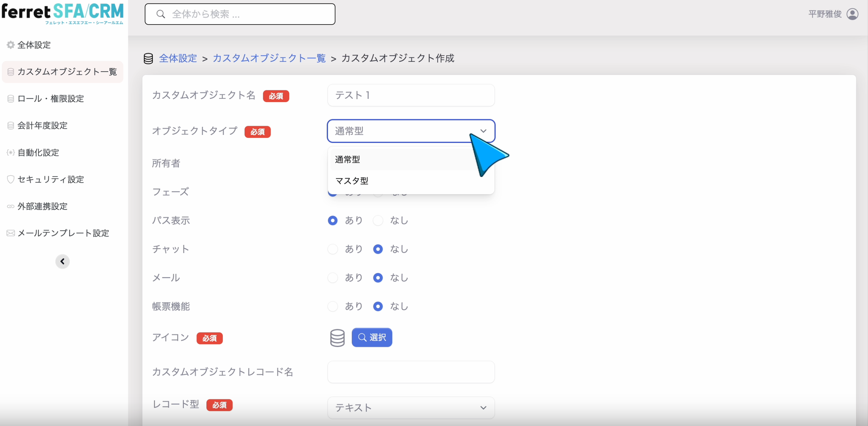Click the envelope icon beside メールテンプレート設定
The width and height of the screenshot is (868, 426).
[11, 233]
